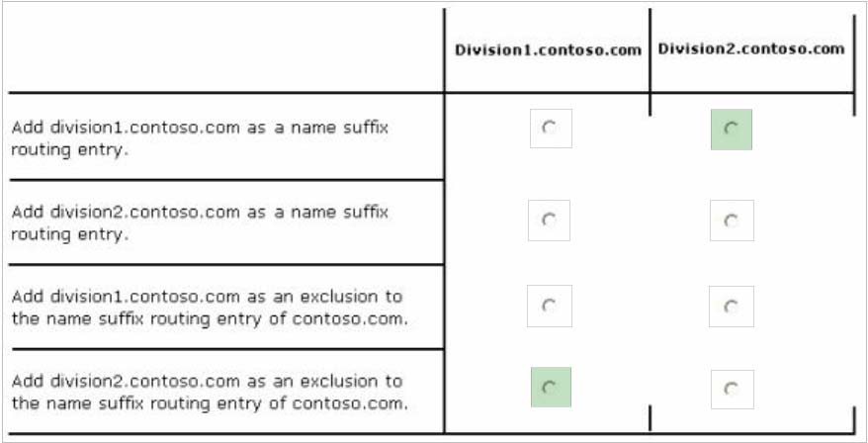
Task: Click the text "Add division1.contoso.com as a name suffix"
Action: pyautogui.click(x=200, y=129)
